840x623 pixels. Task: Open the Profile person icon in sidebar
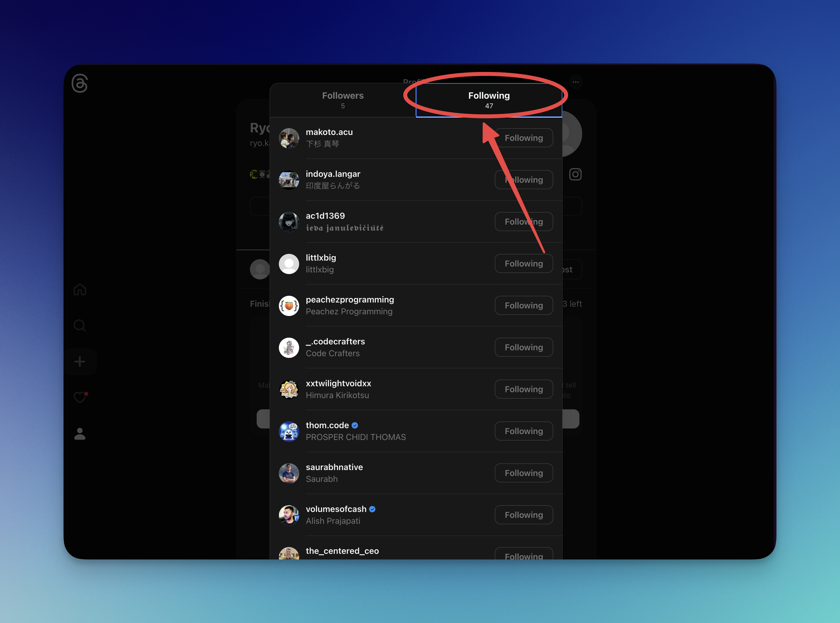tap(80, 434)
